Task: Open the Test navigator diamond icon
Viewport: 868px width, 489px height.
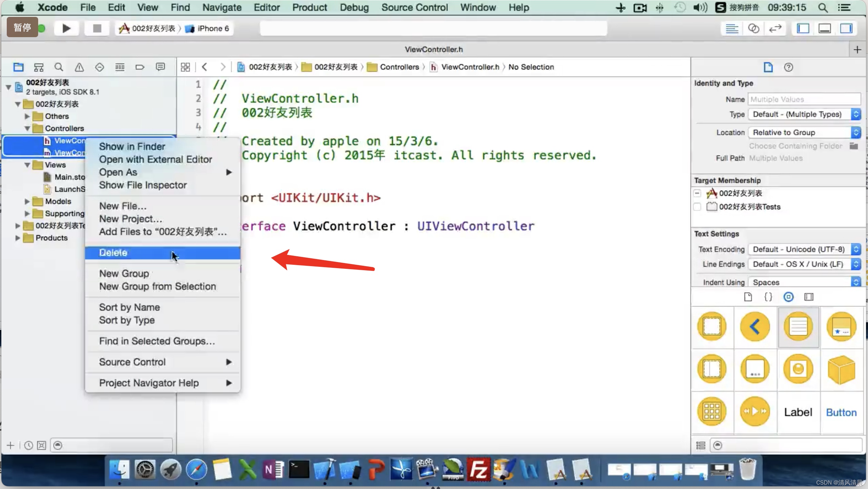Action: click(99, 67)
